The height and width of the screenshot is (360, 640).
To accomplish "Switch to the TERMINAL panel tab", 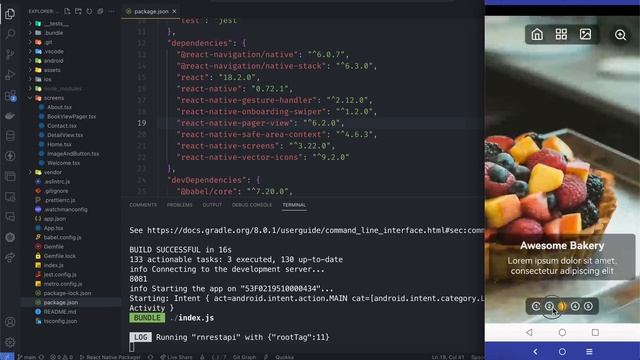I will (294, 205).
